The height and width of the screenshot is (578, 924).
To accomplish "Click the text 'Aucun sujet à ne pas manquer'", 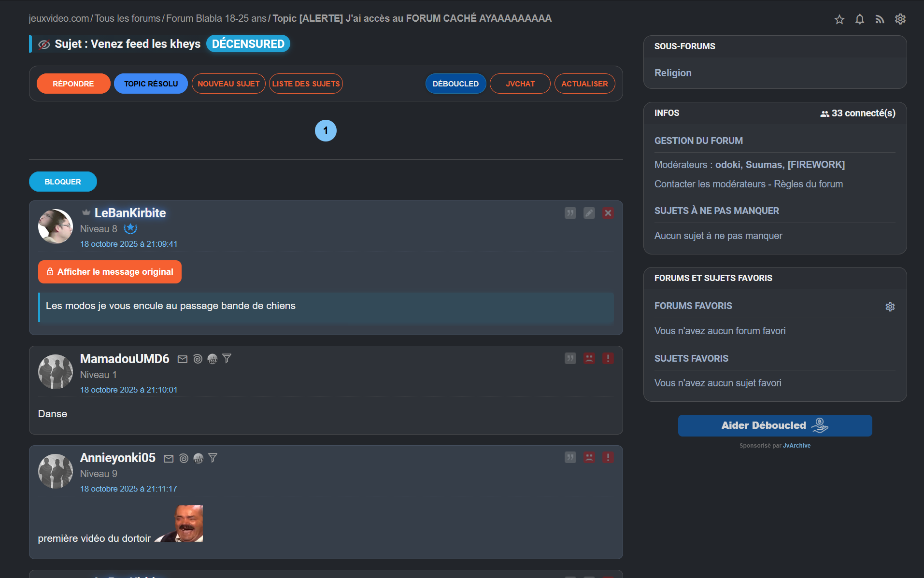I will 718,236.
